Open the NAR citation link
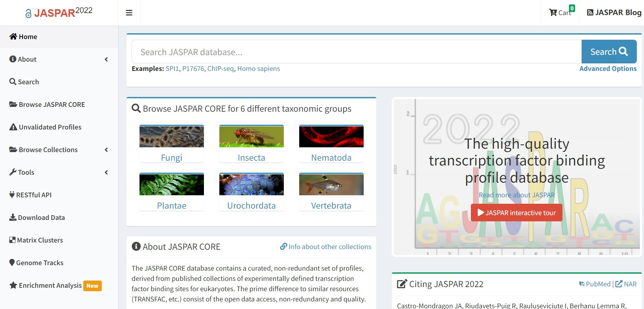 pos(626,284)
